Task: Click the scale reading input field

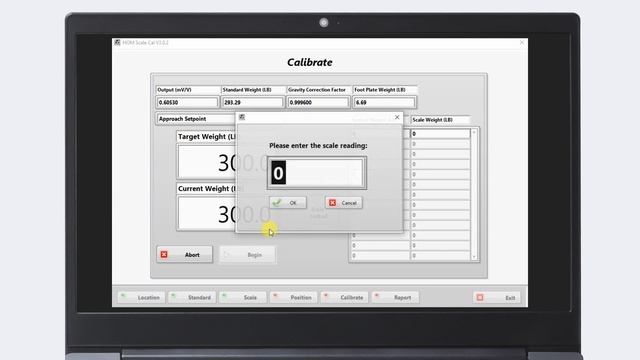Action: (x=317, y=173)
